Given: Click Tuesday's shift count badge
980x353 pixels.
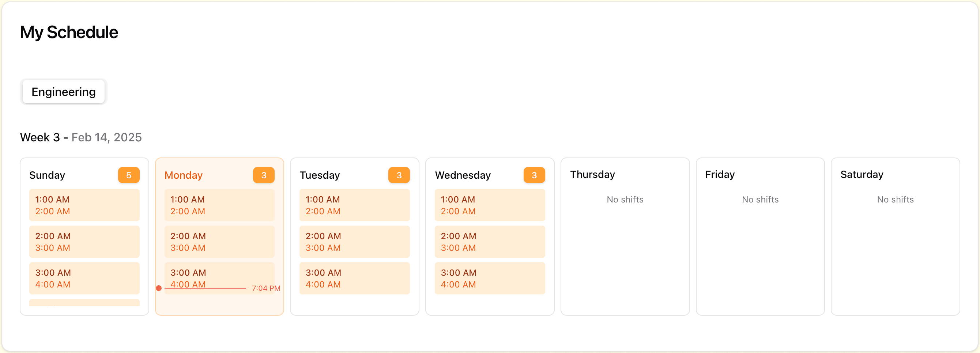Looking at the screenshot, I should click(x=399, y=175).
